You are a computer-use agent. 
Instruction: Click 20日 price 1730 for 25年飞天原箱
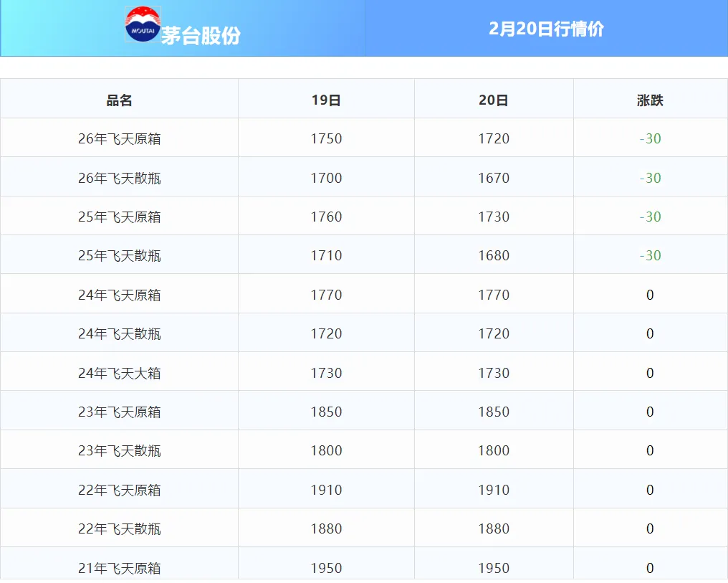[494, 217]
